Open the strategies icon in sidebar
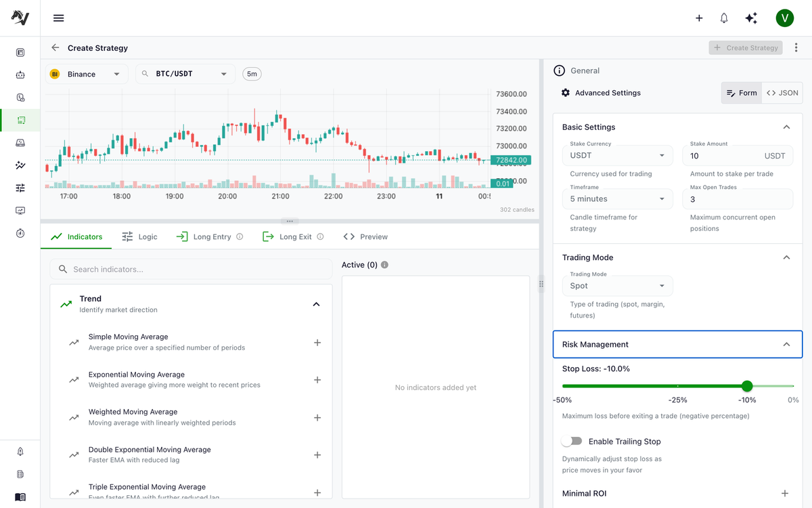 click(x=20, y=120)
